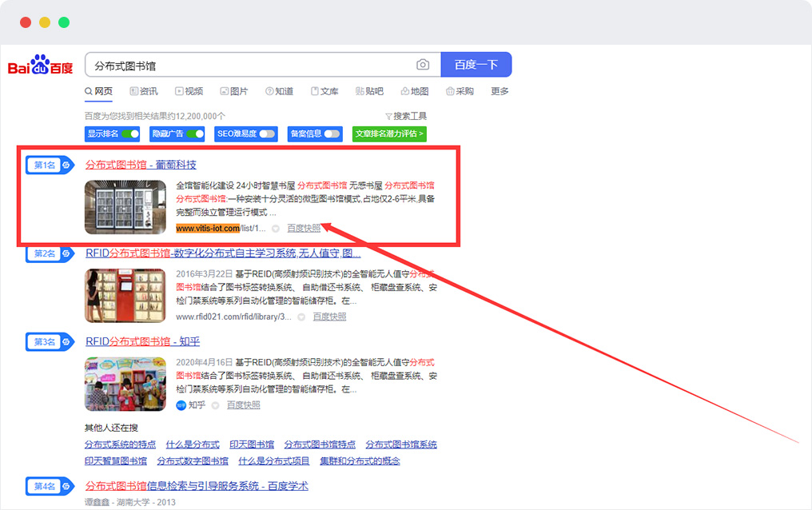The height and width of the screenshot is (510, 812).
Task: Click related search 印天图书馆
Action: pos(252,444)
